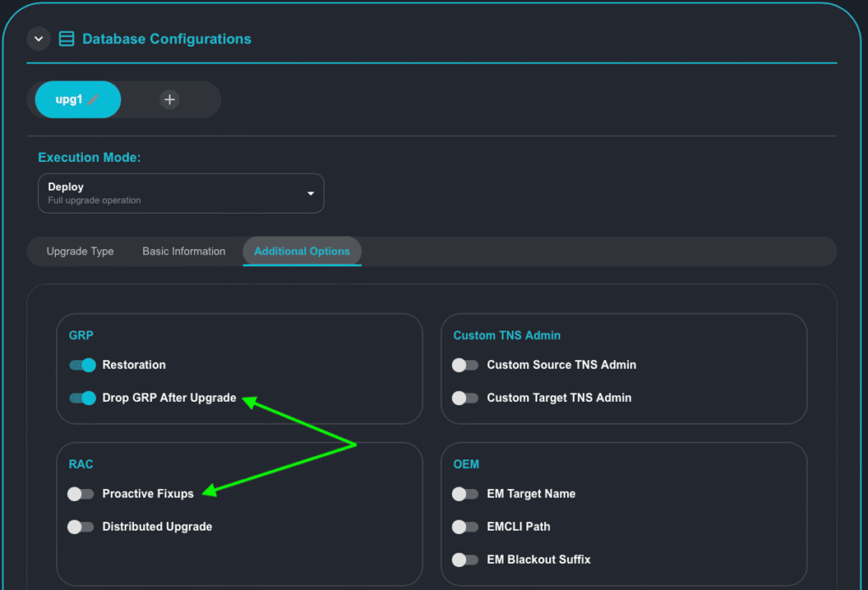Enable the EMCLI Path switch
The image size is (868, 590).
(x=465, y=527)
